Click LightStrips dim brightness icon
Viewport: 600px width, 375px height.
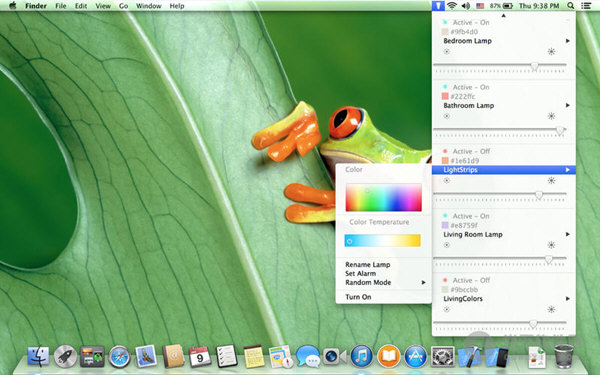click(447, 181)
